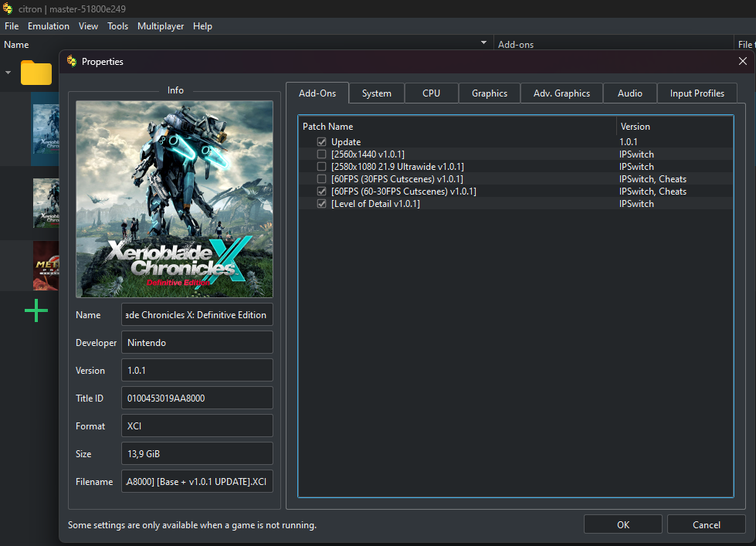
Task: Switch to the Graphics tab
Action: tap(490, 93)
